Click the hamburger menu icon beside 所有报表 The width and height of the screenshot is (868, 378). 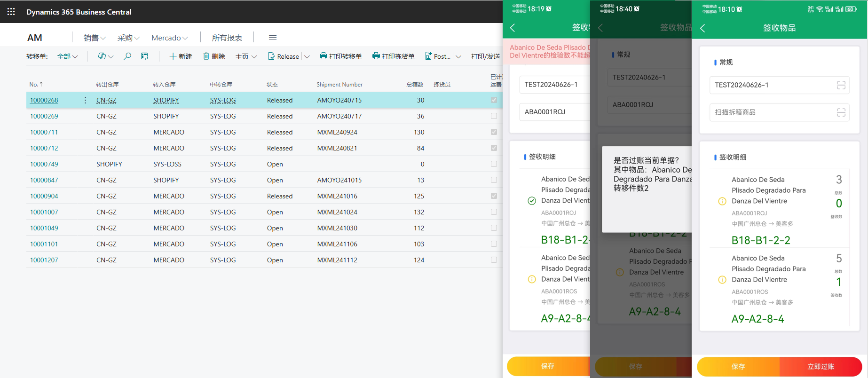tap(273, 38)
